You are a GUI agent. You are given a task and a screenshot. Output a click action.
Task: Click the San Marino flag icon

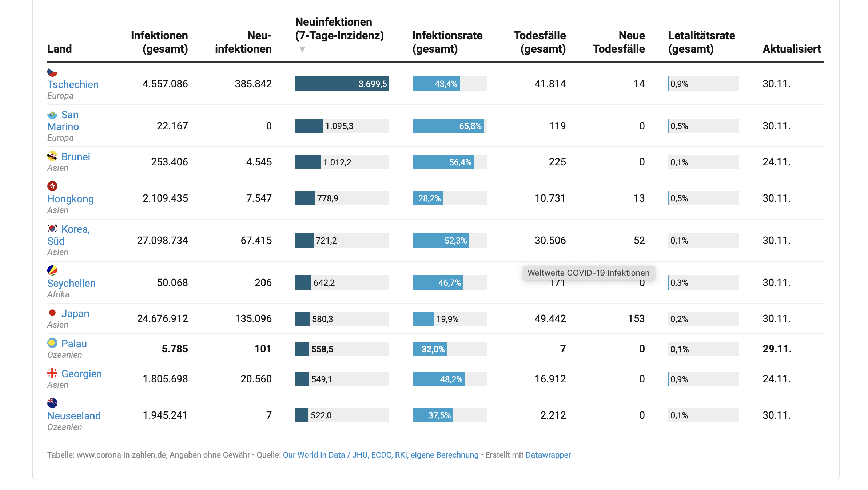(52, 115)
